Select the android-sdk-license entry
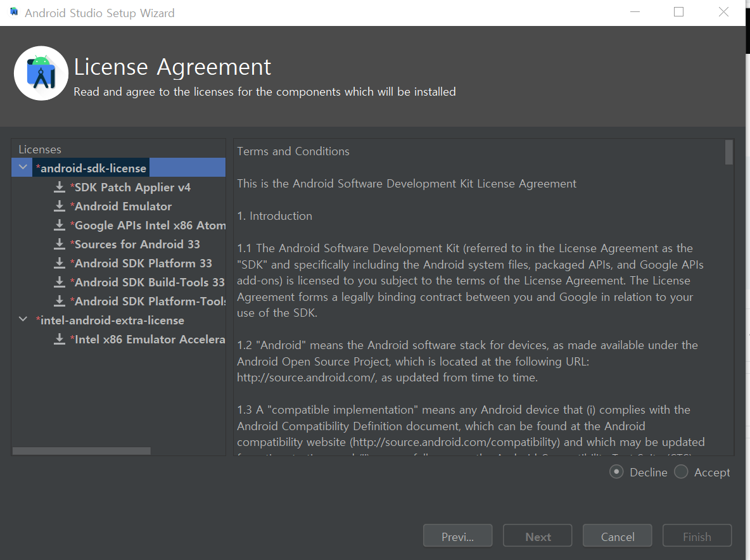The height and width of the screenshot is (560, 750). pos(91,169)
